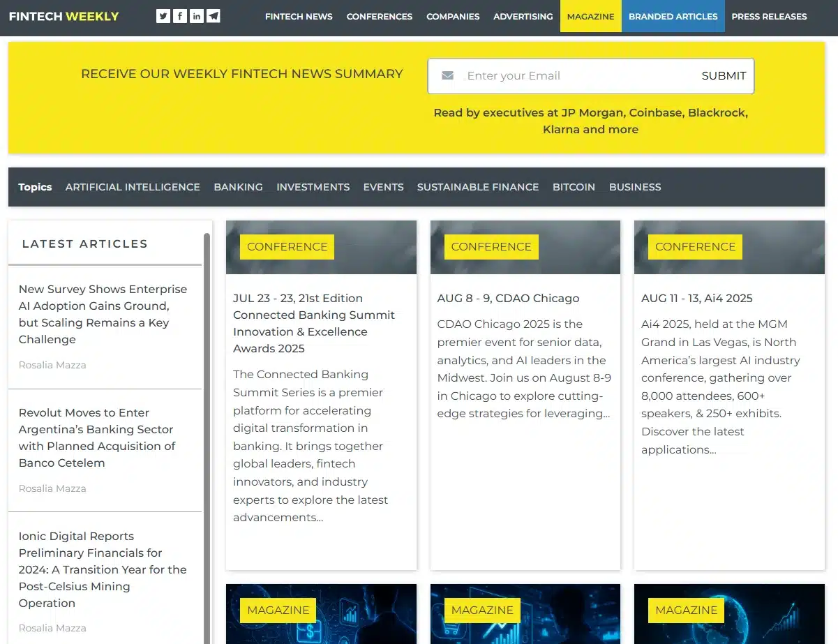The width and height of the screenshot is (838, 644).
Task: Click Rosalia Mazza under Revolut article
Action: [x=52, y=488]
